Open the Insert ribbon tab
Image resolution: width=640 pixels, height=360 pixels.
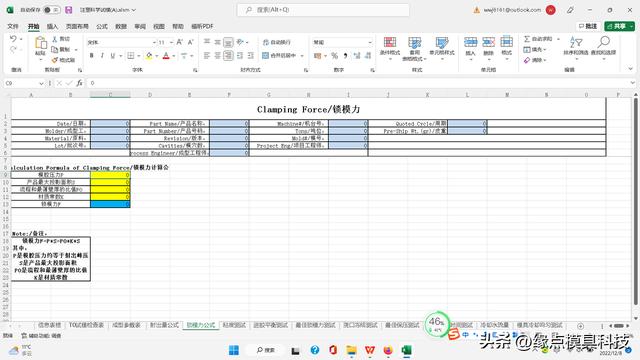click(52, 26)
